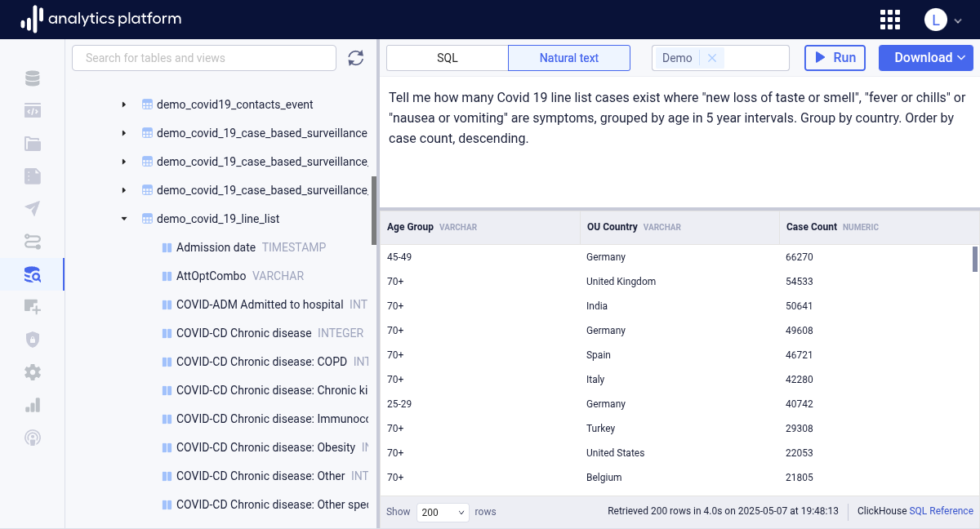Click the Case Count column header
Image resolution: width=980 pixels, height=529 pixels.
coord(812,227)
